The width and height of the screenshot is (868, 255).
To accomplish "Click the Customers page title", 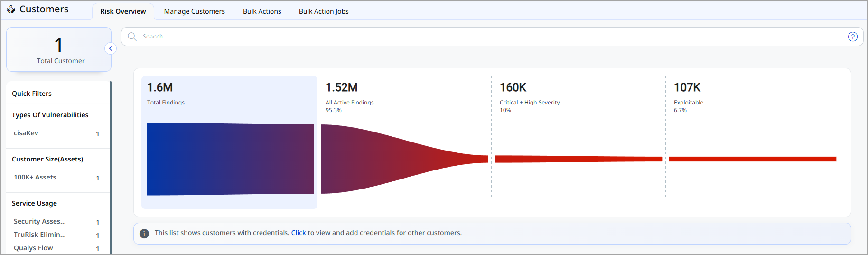I will pos(44,9).
